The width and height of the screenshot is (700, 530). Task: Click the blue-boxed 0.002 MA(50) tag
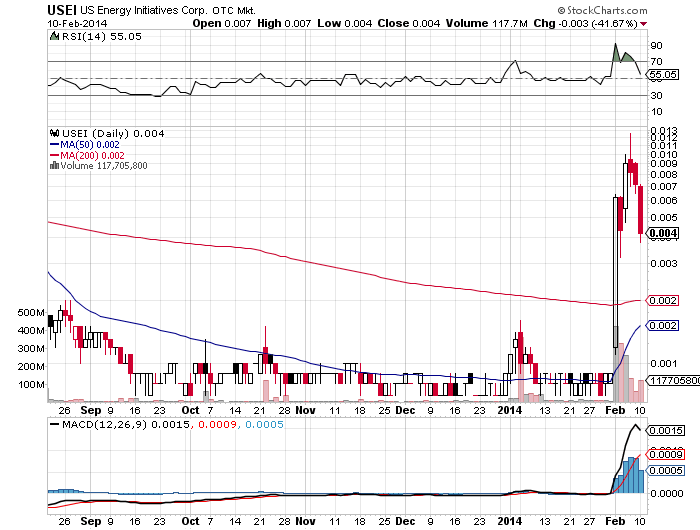tap(663, 326)
